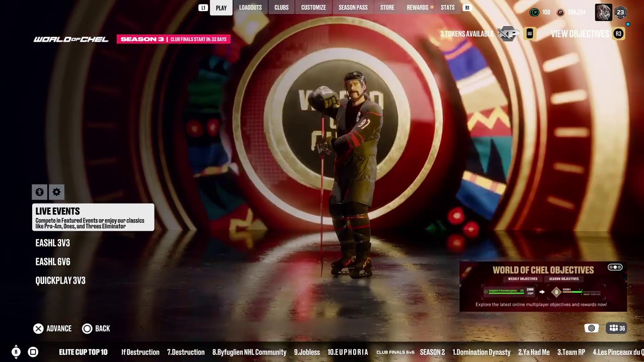Open the settings gear above Live Events
The image size is (644, 362).
56,192
